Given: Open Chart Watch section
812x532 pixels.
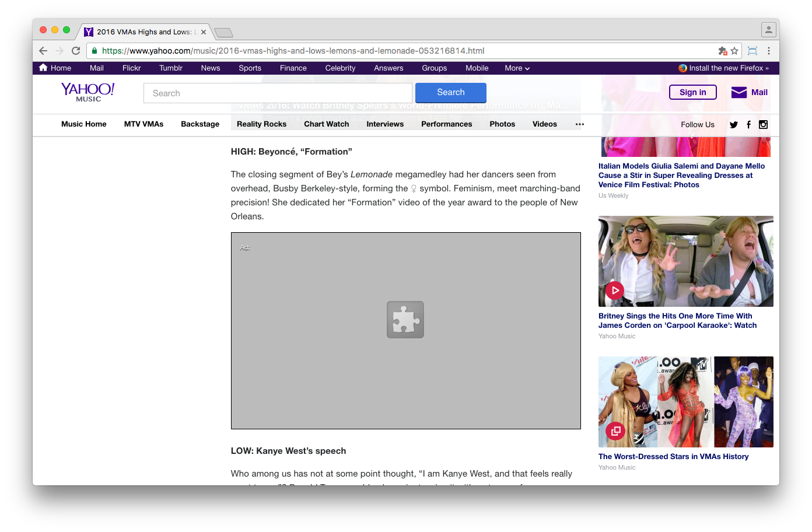Looking at the screenshot, I should point(326,124).
